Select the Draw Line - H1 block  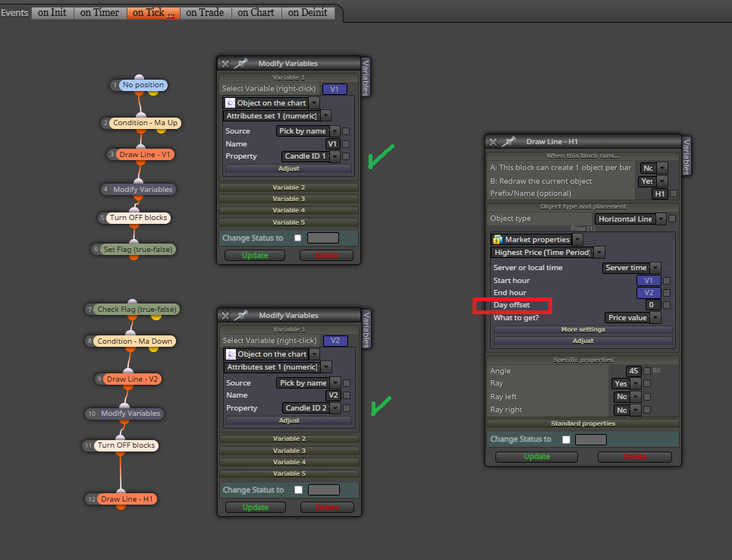coord(127,499)
